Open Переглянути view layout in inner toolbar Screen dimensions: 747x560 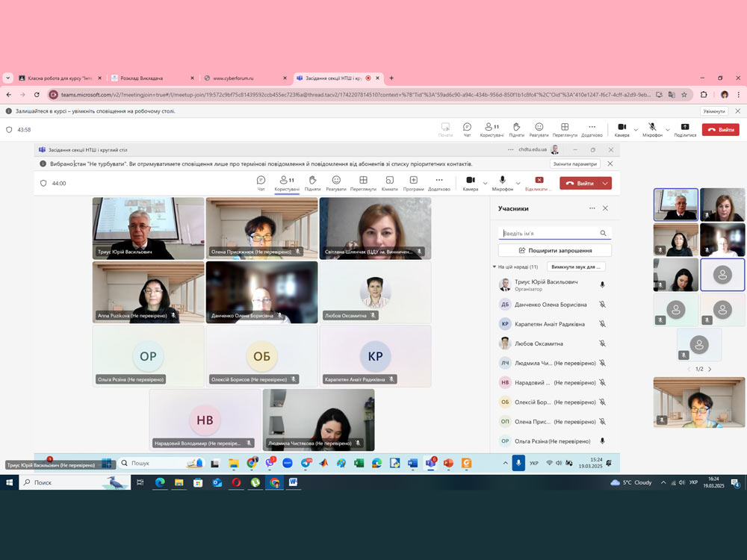coord(363,183)
